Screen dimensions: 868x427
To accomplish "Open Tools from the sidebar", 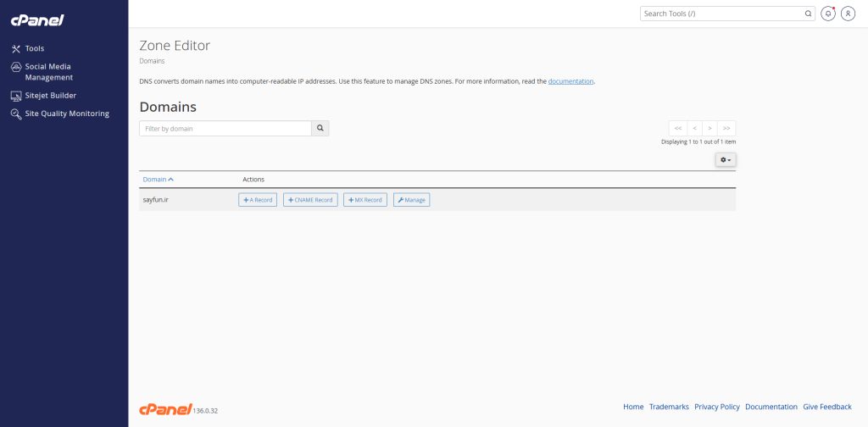I will click(x=28, y=48).
